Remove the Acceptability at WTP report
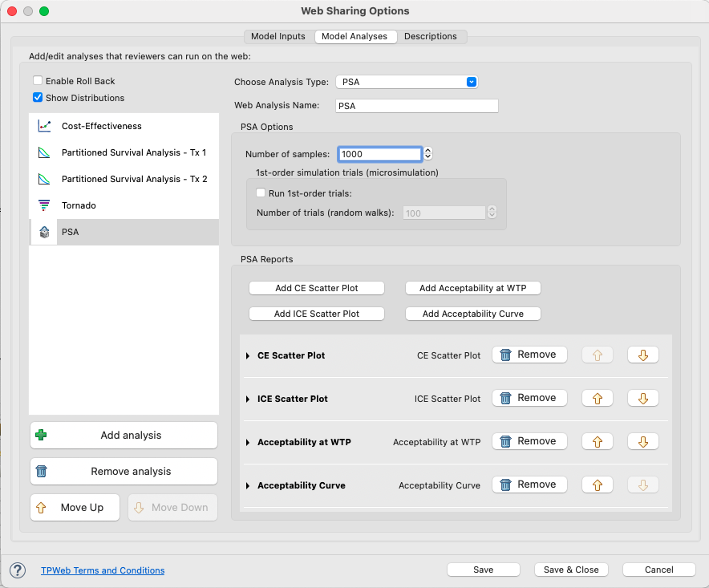The width and height of the screenshot is (709, 588). [x=529, y=441]
